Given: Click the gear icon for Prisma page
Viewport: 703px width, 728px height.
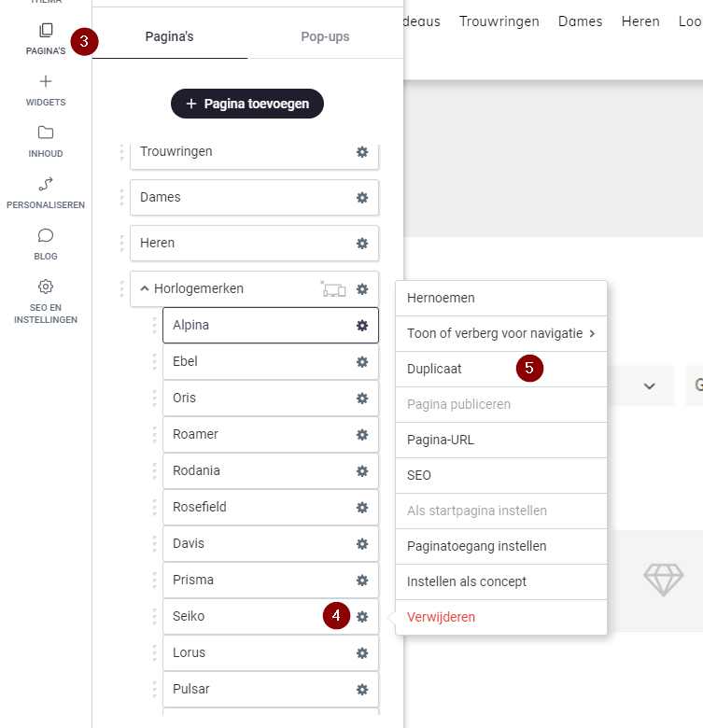Looking at the screenshot, I should (x=362, y=581).
